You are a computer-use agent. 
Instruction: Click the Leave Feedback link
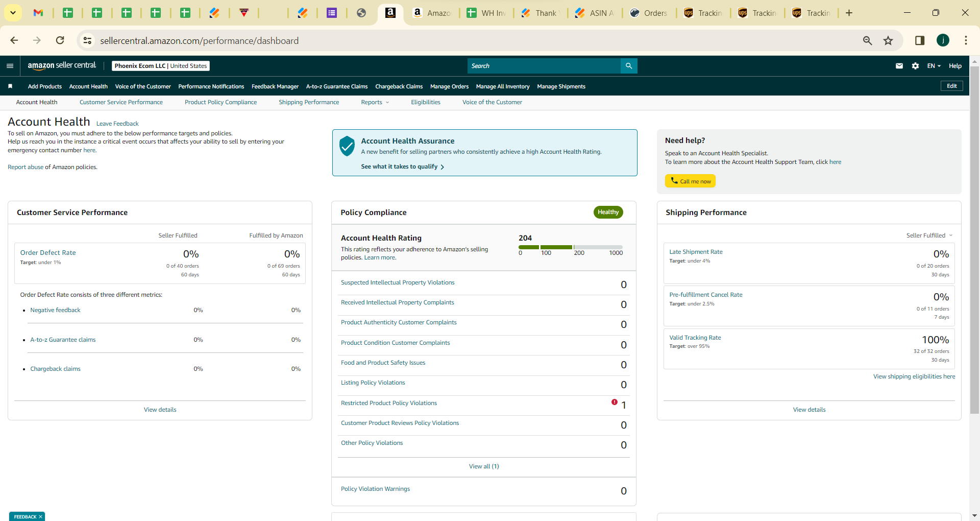tap(117, 124)
